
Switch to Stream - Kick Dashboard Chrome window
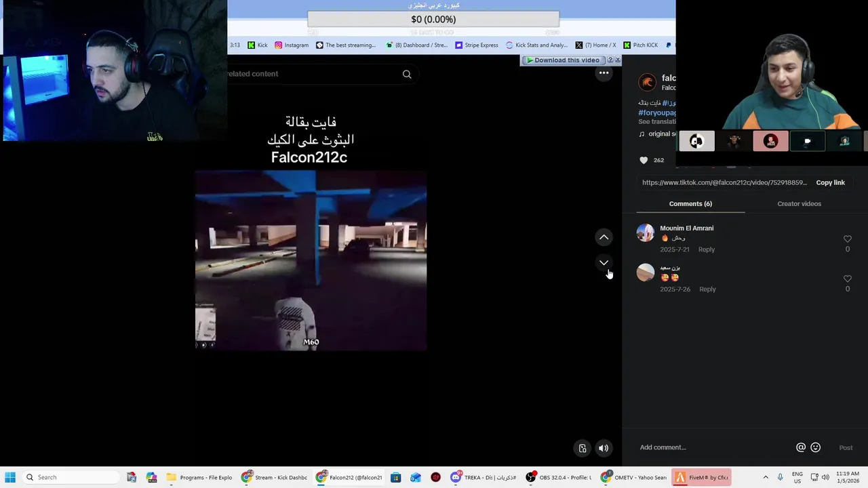coord(275,477)
